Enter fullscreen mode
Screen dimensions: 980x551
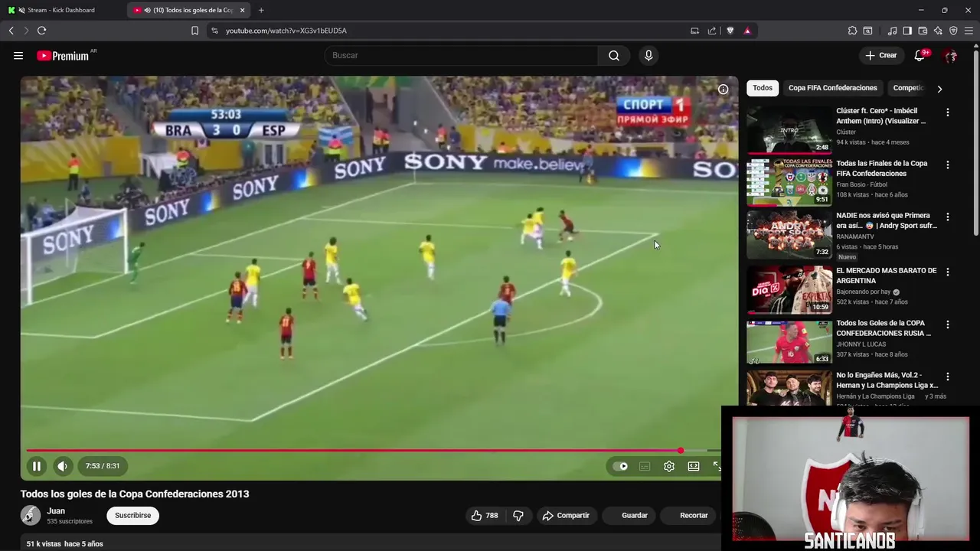[717, 466]
